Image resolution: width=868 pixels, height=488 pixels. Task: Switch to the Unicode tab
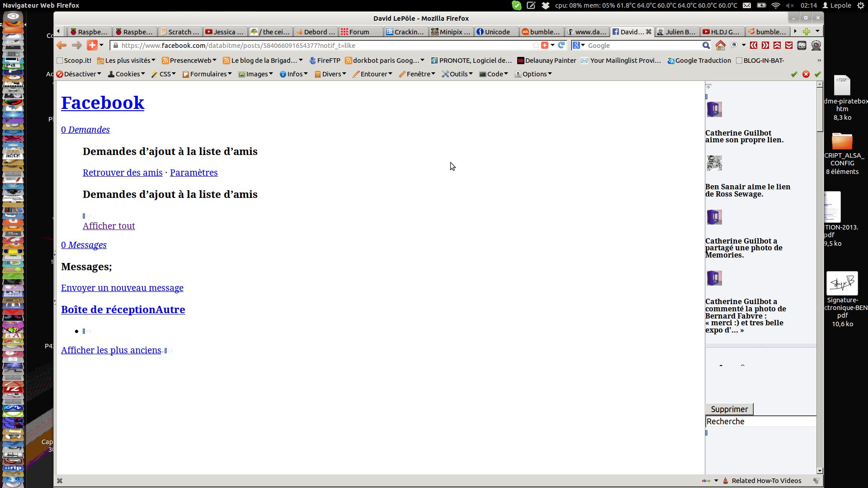tap(496, 32)
